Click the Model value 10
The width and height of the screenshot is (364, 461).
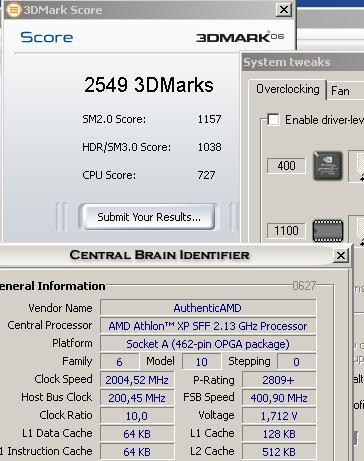click(201, 362)
